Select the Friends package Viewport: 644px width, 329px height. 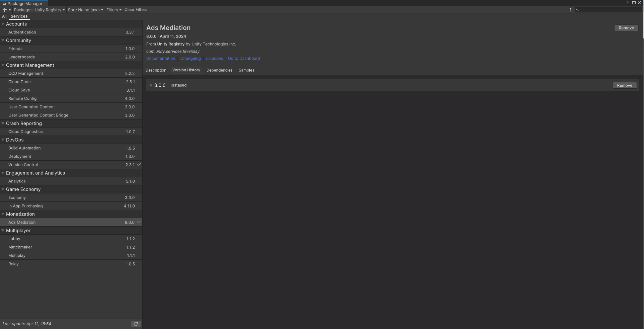(71, 49)
